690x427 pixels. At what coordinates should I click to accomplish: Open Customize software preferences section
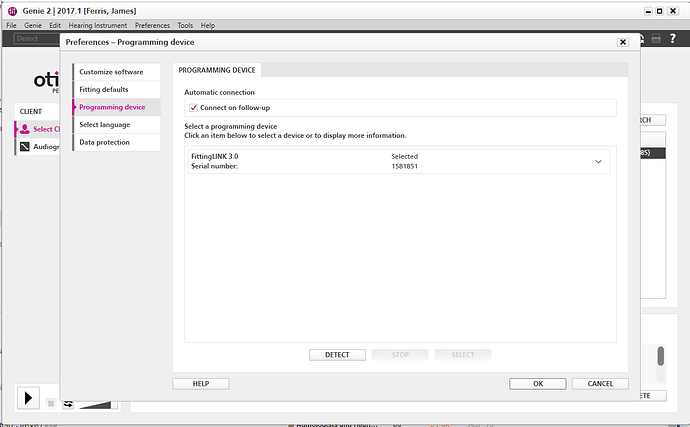tap(117, 72)
